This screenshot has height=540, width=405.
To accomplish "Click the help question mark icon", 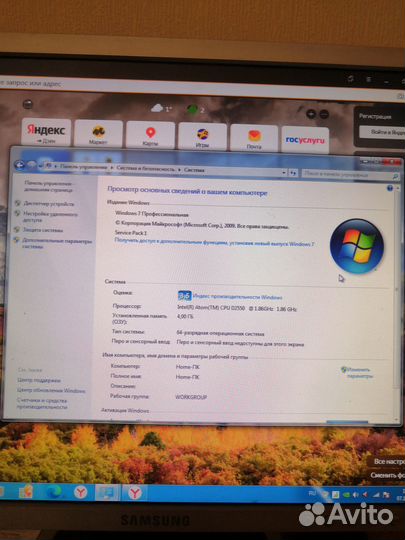I will click(390, 188).
